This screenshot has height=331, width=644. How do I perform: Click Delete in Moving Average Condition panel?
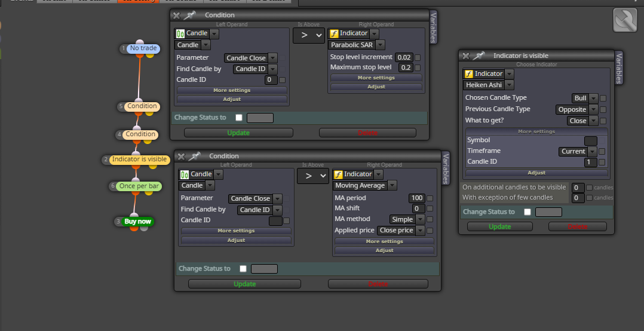[378, 284]
